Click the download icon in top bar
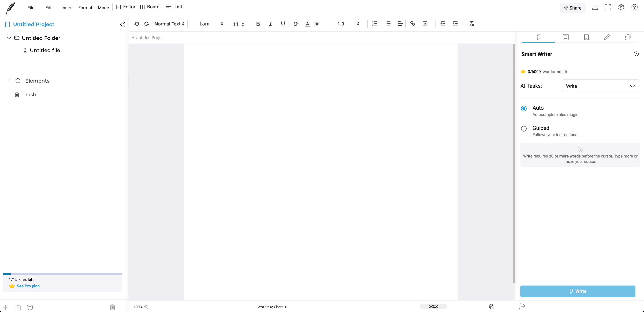 (595, 7)
